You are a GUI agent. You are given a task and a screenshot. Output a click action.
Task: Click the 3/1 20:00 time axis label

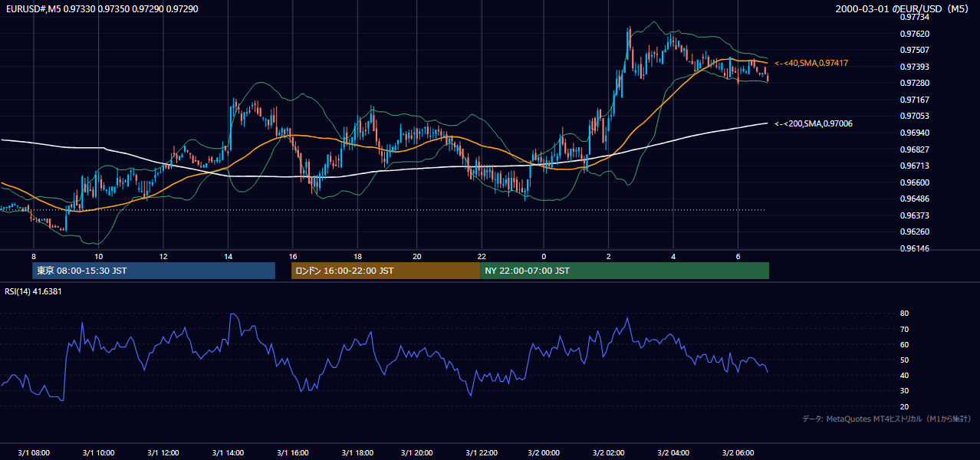pyautogui.click(x=416, y=452)
